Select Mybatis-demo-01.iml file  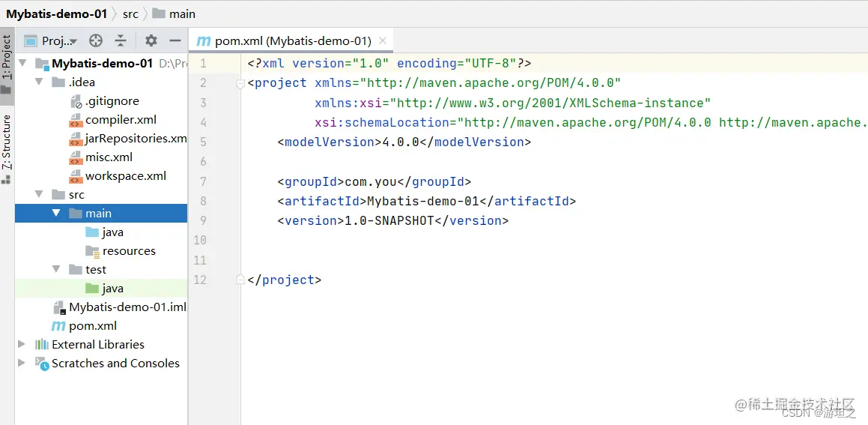point(102,307)
